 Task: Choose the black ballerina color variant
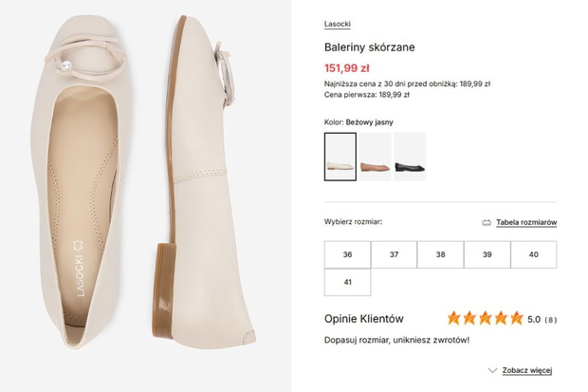coord(410,157)
